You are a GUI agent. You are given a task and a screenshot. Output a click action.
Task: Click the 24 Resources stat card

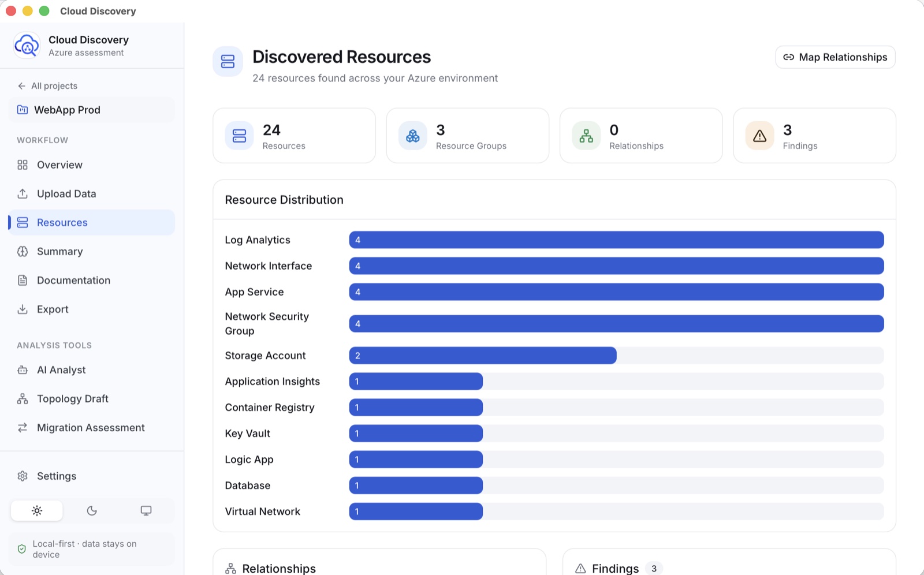295,136
